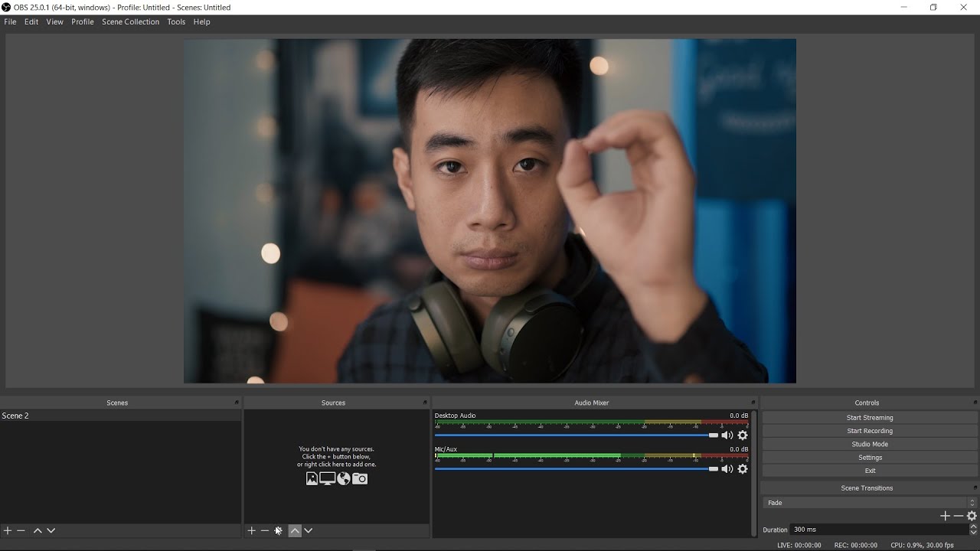Image resolution: width=980 pixels, height=551 pixels.
Task: Remove the source with the Sources minus icon
Action: (265, 530)
